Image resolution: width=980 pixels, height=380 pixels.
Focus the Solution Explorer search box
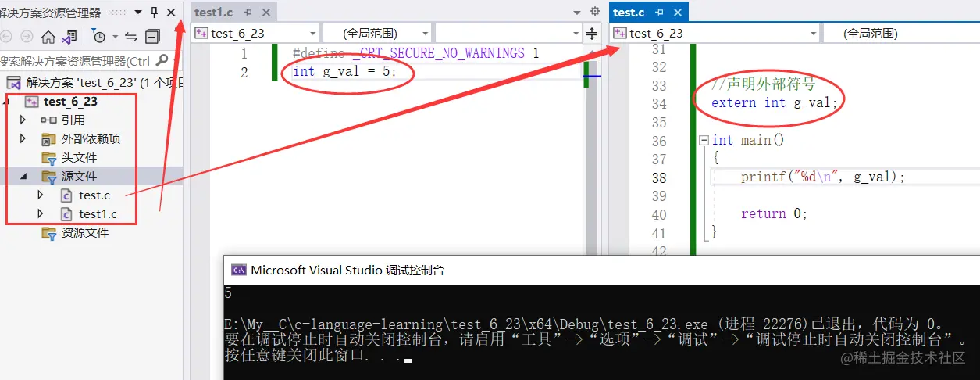click(77, 61)
